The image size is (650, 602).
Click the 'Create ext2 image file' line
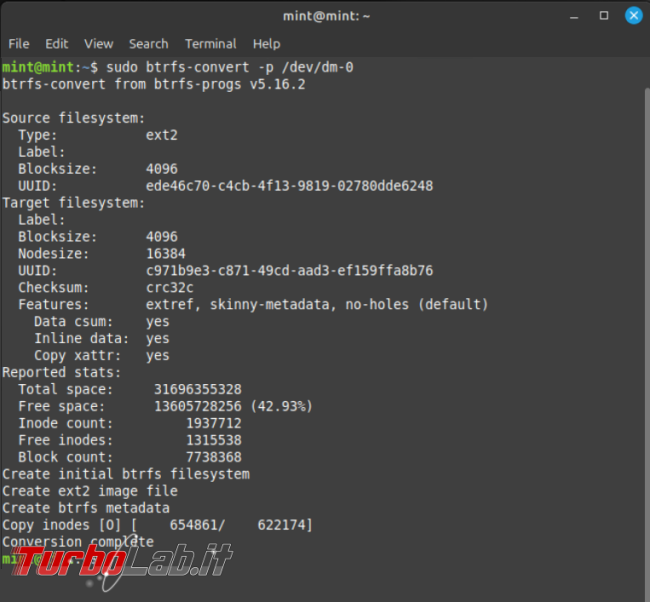point(90,491)
